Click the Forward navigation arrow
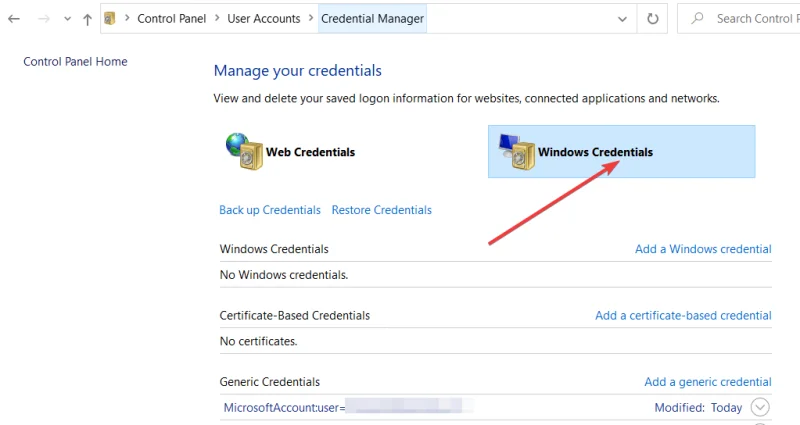 43,19
